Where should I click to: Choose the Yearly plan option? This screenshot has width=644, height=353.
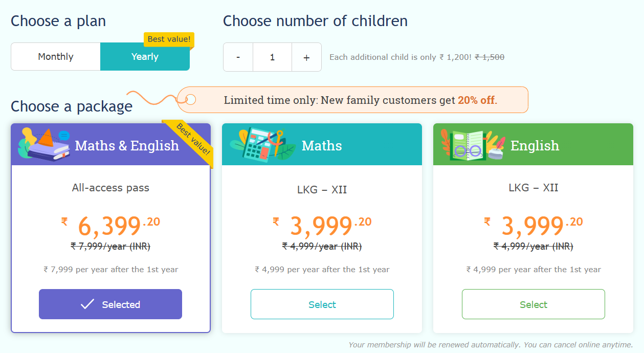tap(145, 57)
